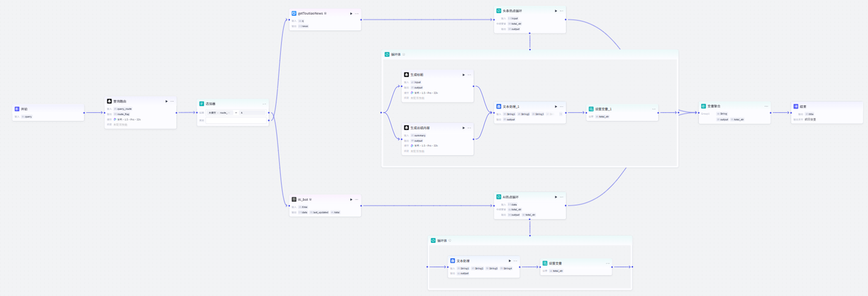Run the 文本处理_1 node
Screen dimensions: 868x296
(x=556, y=107)
